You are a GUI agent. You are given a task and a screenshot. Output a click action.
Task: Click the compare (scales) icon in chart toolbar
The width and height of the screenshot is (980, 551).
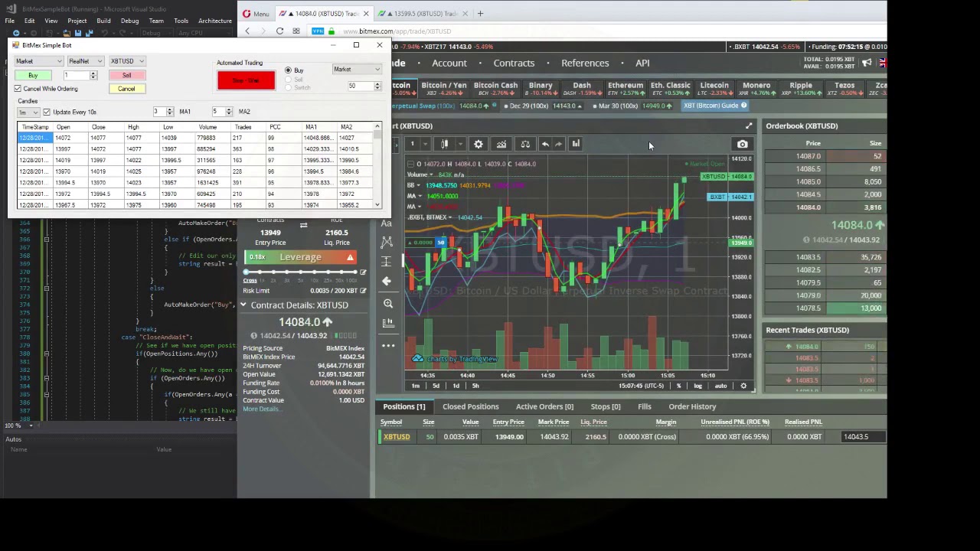tap(525, 144)
